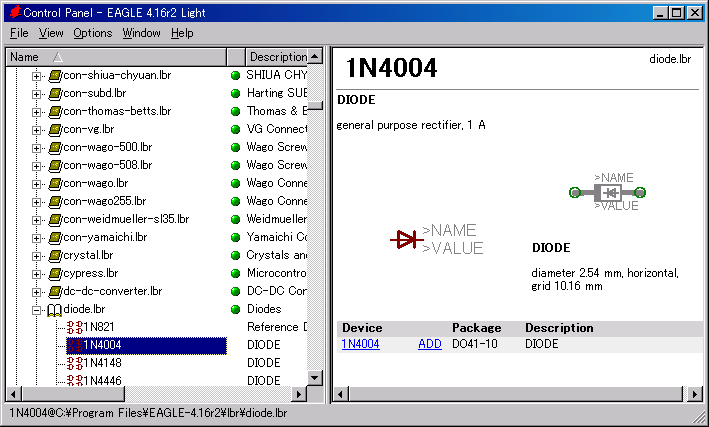Expand cypress.lbr tree node
Image resolution: width=709 pixels, height=427 pixels.
36,274
